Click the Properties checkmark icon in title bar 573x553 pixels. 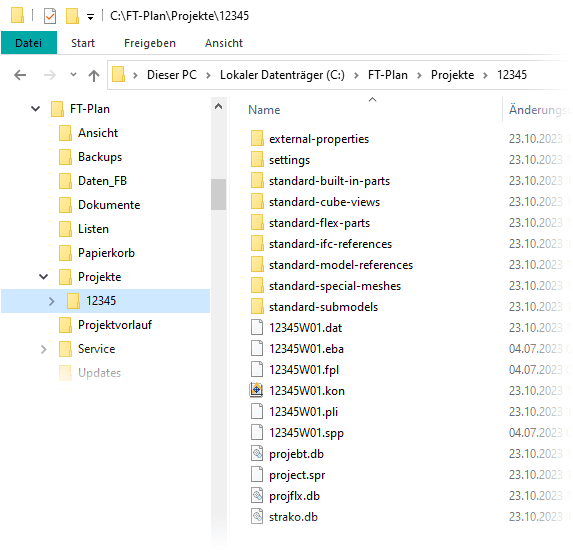pos(50,16)
